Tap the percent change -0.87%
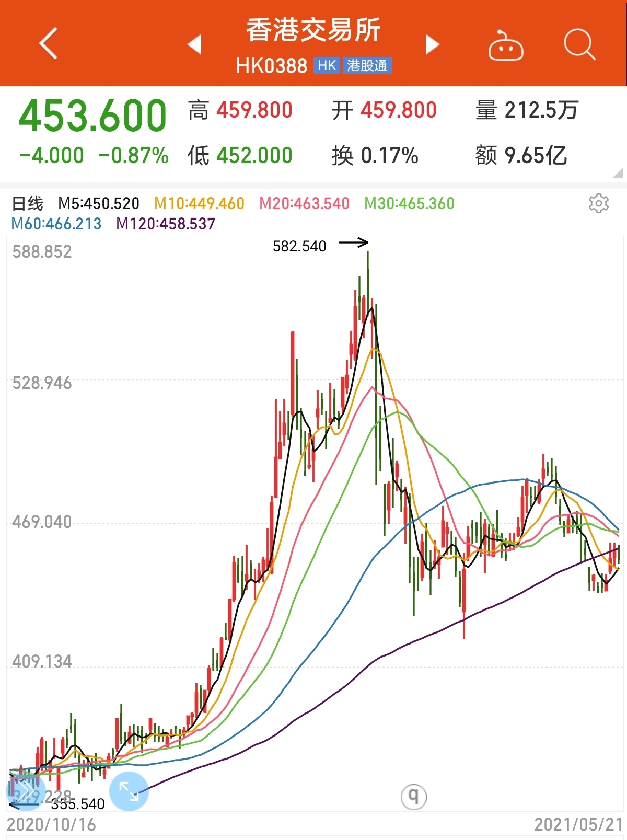Screen dimensions: 627x840 click(134, 155)
